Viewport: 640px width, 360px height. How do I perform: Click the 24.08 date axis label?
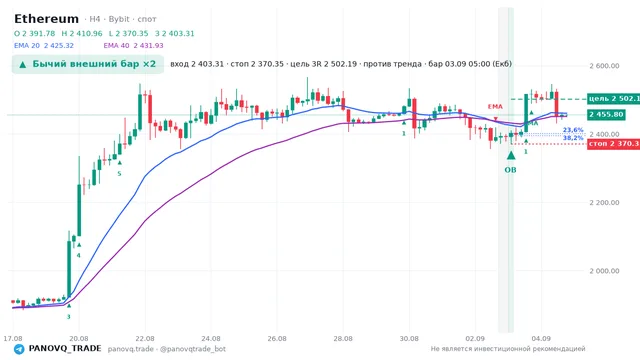pyautogui.click(x=211, y=339)
